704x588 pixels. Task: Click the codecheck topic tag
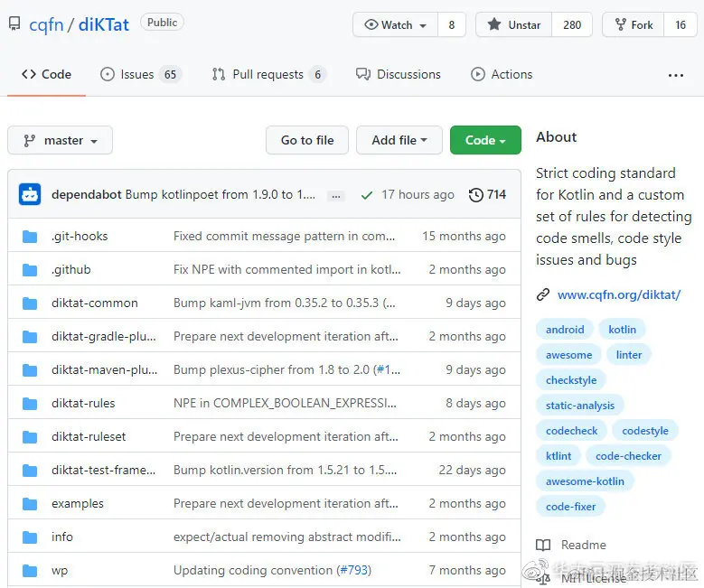(571, 431)
